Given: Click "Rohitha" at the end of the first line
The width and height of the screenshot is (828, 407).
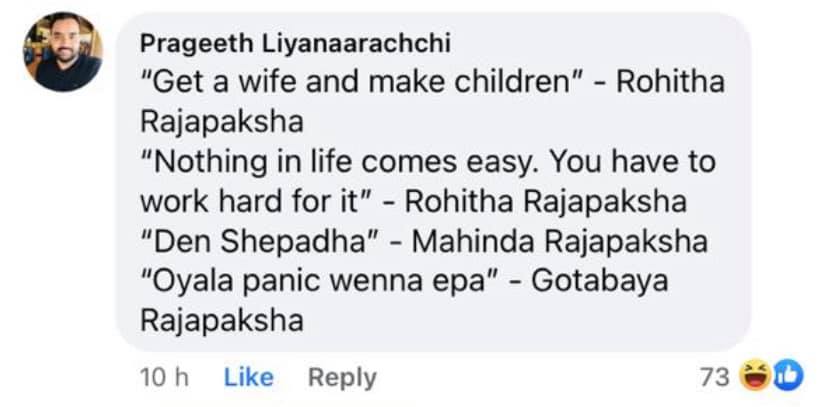Looking at the screenshot, I should 670,83.
